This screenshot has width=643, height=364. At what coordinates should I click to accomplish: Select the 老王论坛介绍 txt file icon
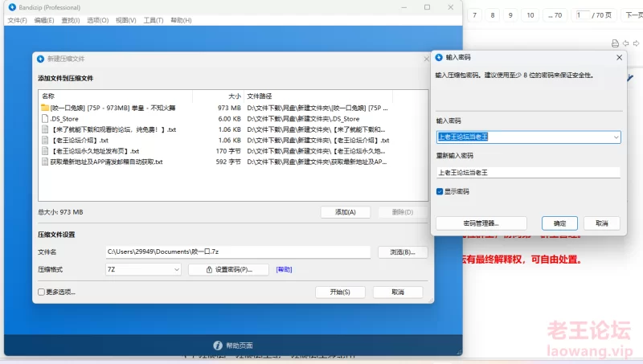45,140
